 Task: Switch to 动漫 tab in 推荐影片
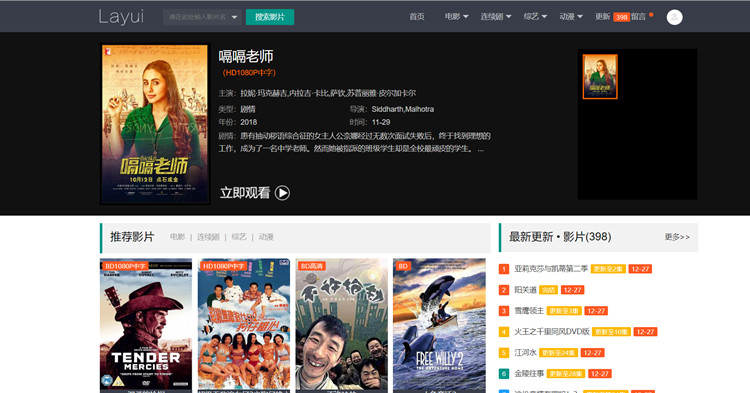(266, 237)
